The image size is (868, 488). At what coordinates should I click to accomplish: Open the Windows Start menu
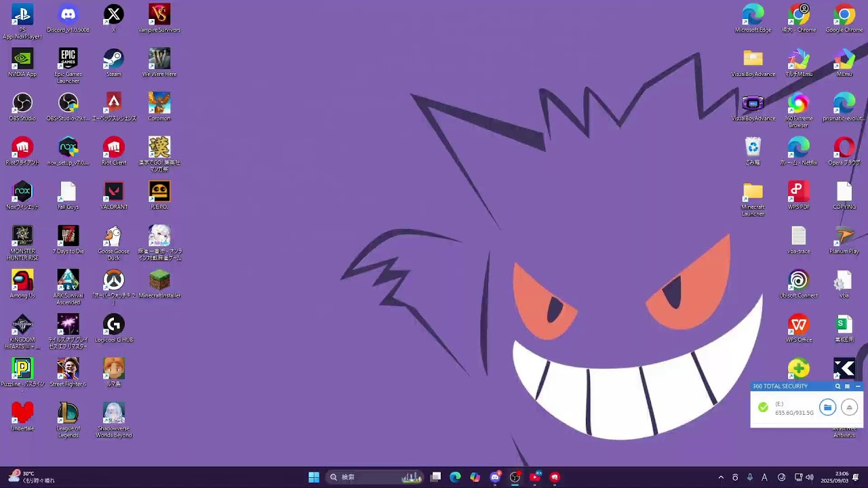click(x=314, y=477)
